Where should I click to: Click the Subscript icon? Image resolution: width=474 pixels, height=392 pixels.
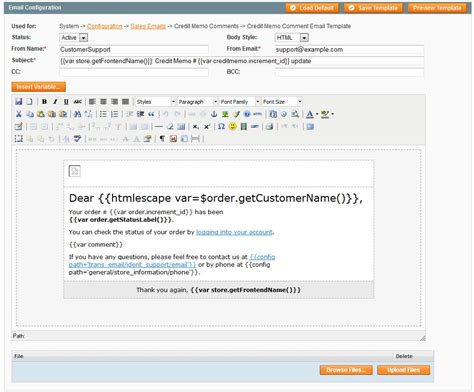196,127
